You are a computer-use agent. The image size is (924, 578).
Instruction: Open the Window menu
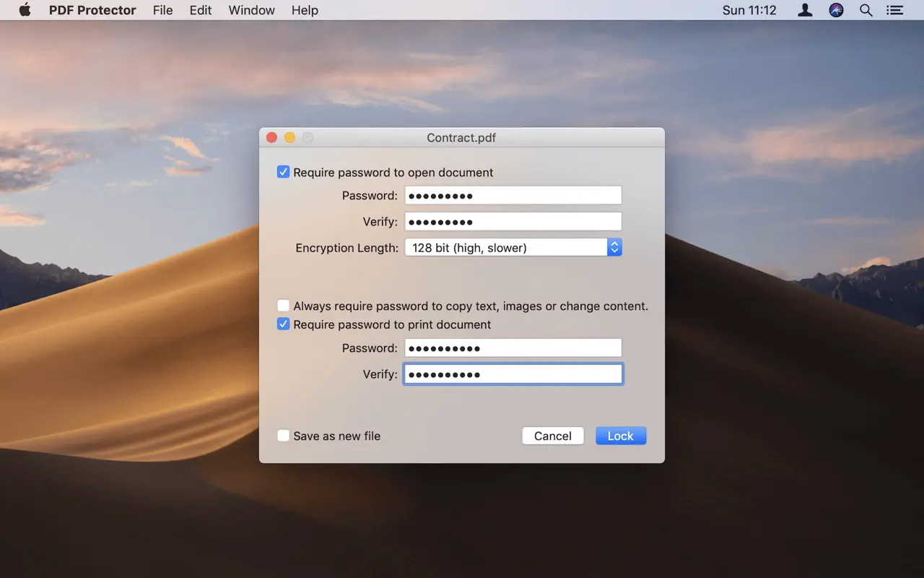coord(251,10)
